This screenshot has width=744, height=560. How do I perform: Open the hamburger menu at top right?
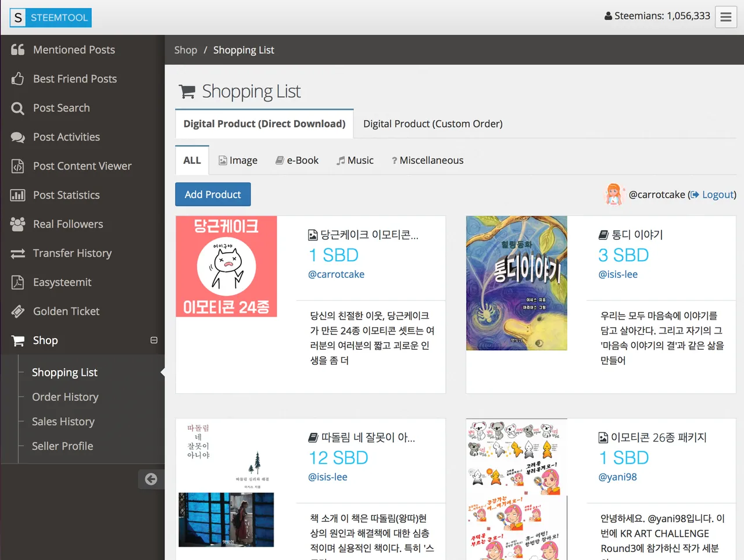coord(725,17)
